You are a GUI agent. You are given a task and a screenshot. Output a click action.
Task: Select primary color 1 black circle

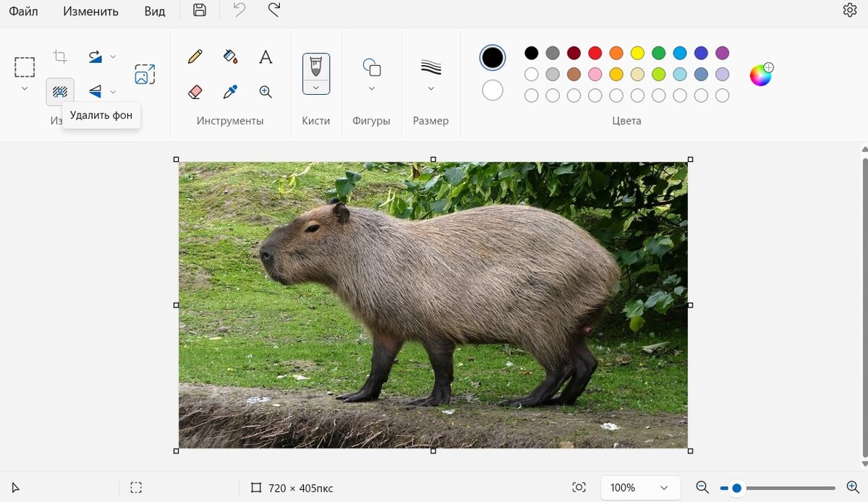pyautogui.click(x=493, y=58)
